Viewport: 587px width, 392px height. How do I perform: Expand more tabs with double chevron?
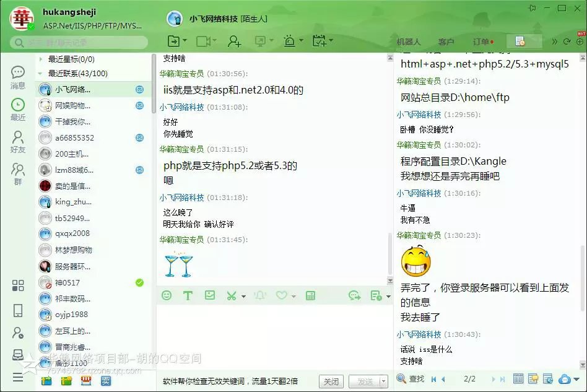point(554,41)
